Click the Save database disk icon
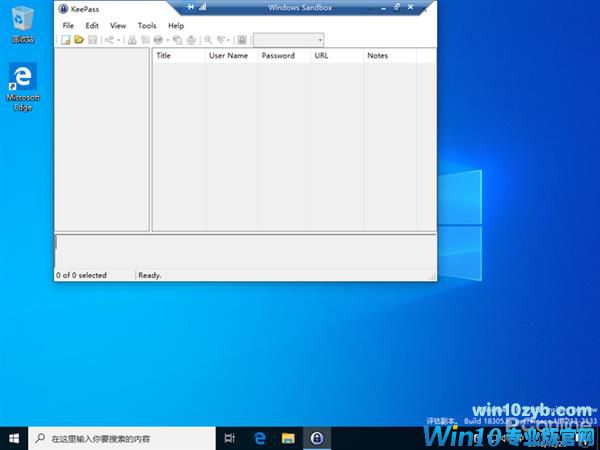Screen dimensions: 600x450 92,40
